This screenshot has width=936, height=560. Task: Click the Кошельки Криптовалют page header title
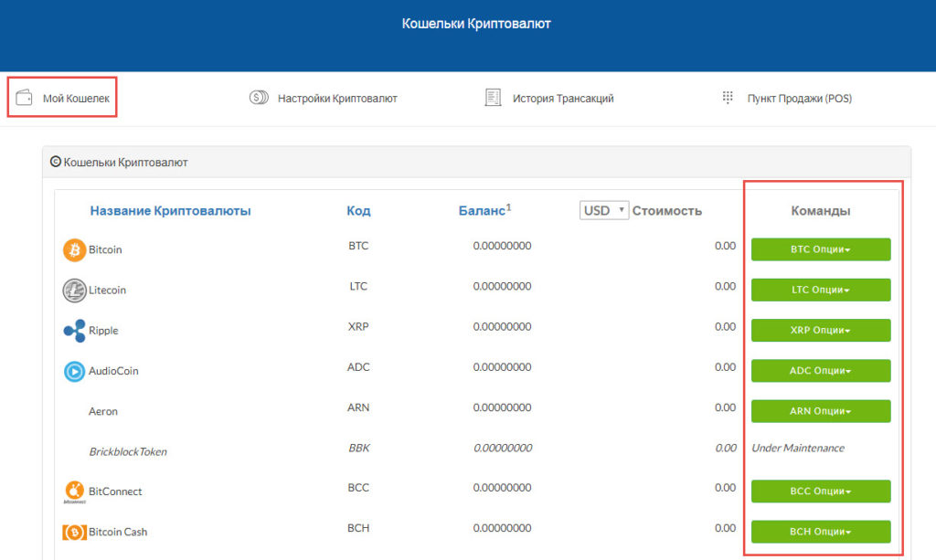(x=475, y=24)
